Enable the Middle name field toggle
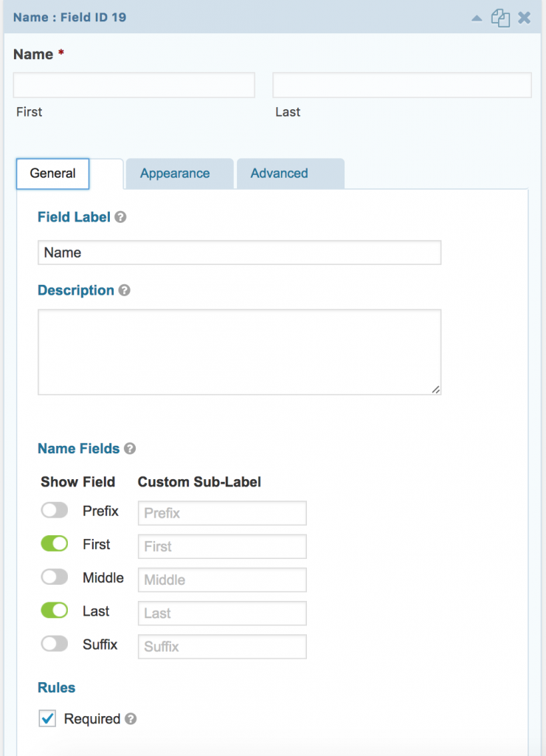The image size is (546, 756). 55,577
